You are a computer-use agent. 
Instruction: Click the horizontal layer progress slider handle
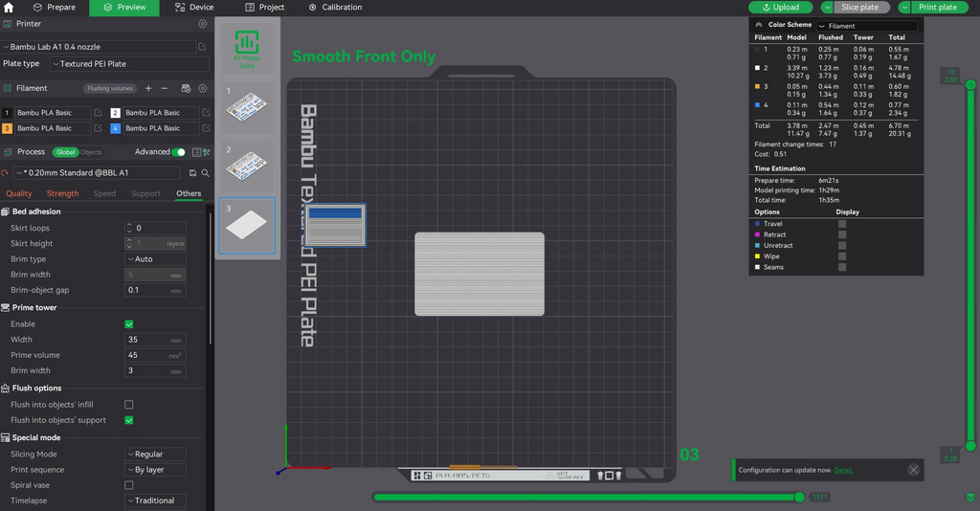pyautogui.click(x=799, y=498)
